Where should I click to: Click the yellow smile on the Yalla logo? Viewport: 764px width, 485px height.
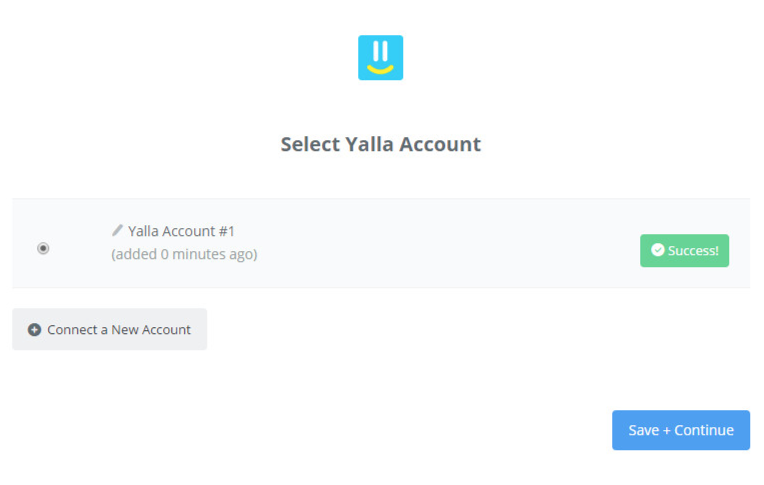(x=380, y=70)
